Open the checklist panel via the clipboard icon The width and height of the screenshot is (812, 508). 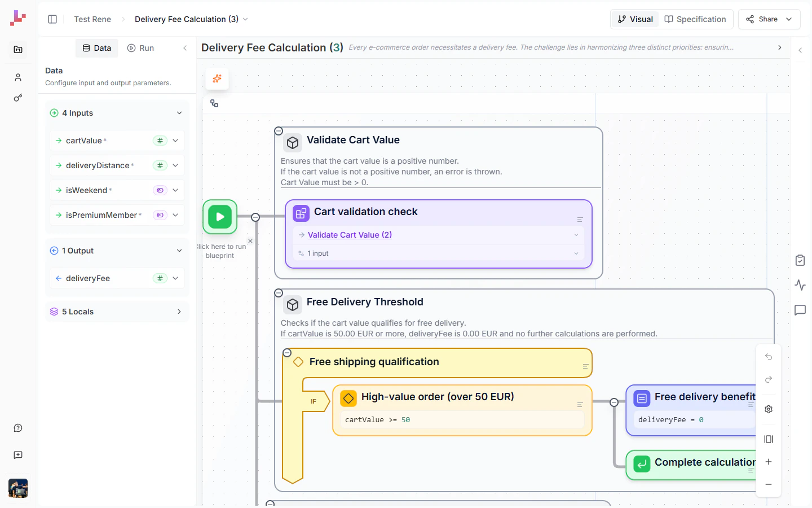tap(800, 260)
